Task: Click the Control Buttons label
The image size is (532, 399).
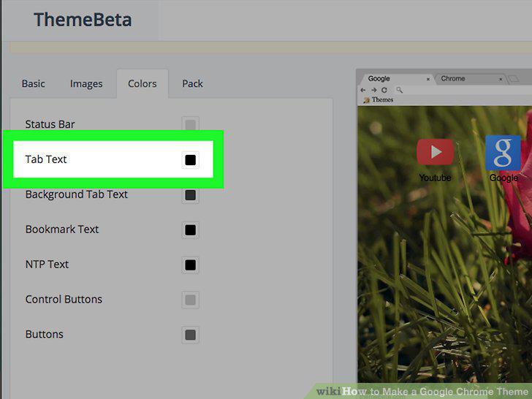Action: [x=64, y=299]
